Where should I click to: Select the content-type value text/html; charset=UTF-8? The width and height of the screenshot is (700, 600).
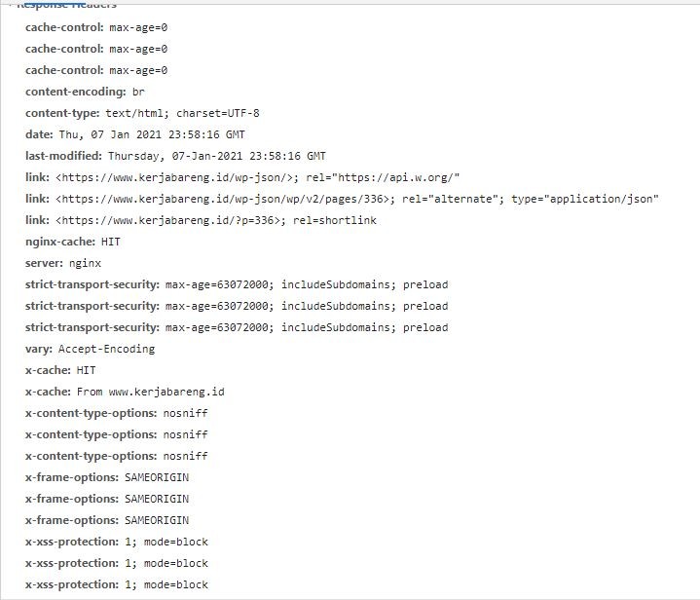(182, 113)
